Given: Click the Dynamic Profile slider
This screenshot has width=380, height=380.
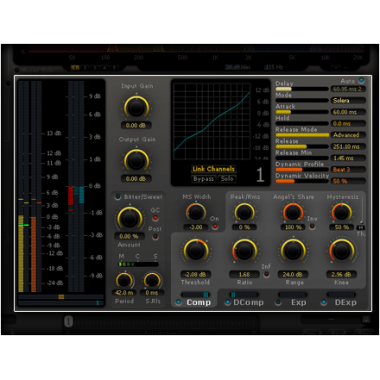Looking at the screenshot, I should tap(302, 170).
